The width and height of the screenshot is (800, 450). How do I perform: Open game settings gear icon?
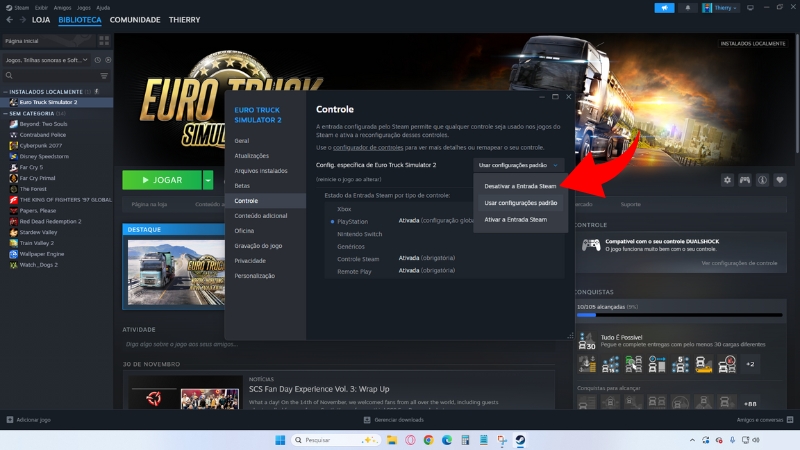tap(728, 180)
